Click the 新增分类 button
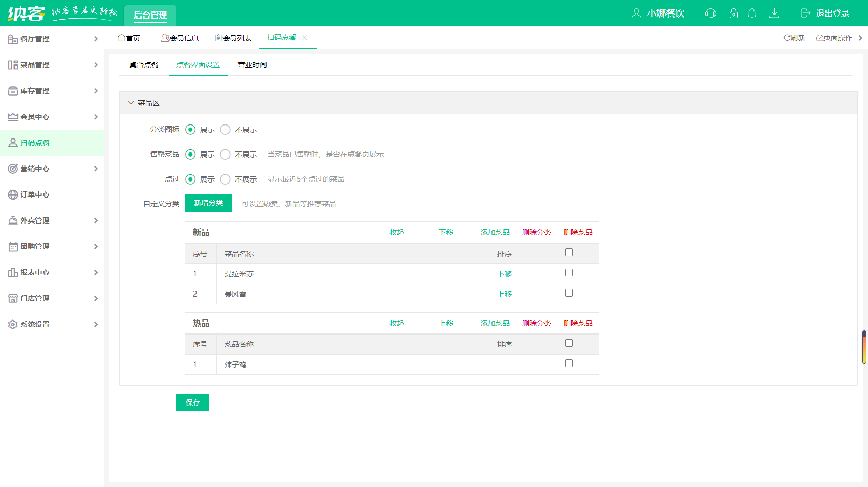The height and width of the screenshot is (487, 868). (208, 203)
